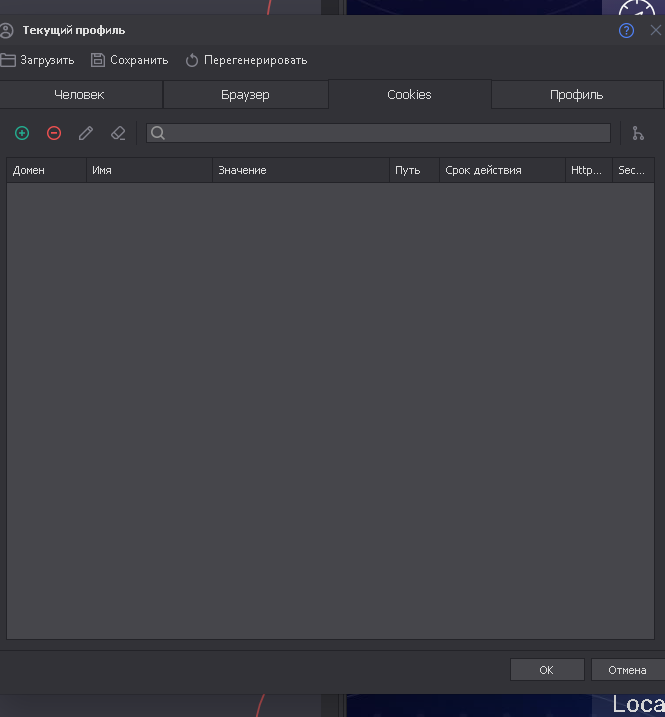
Task: Click the profile avatar icon in title bar
Action: pyautogui.click(x=6, y=31)
